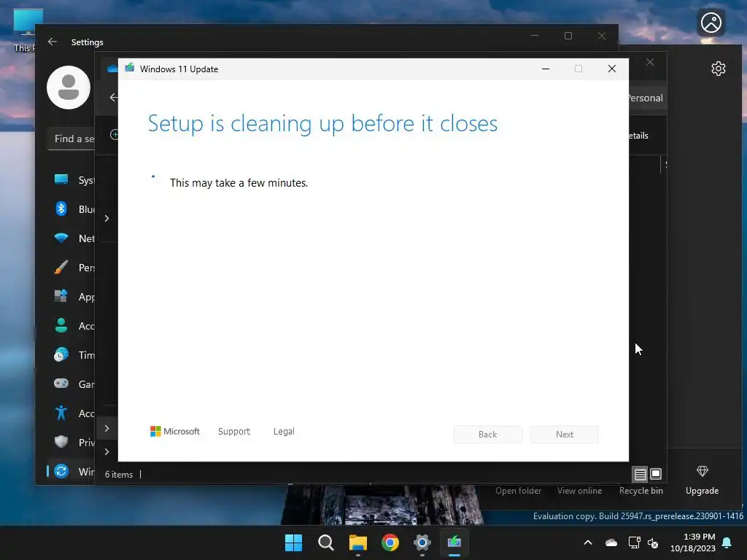747x560 pixels.
Task: Open the Legal link in setup window
Action: 284,432
